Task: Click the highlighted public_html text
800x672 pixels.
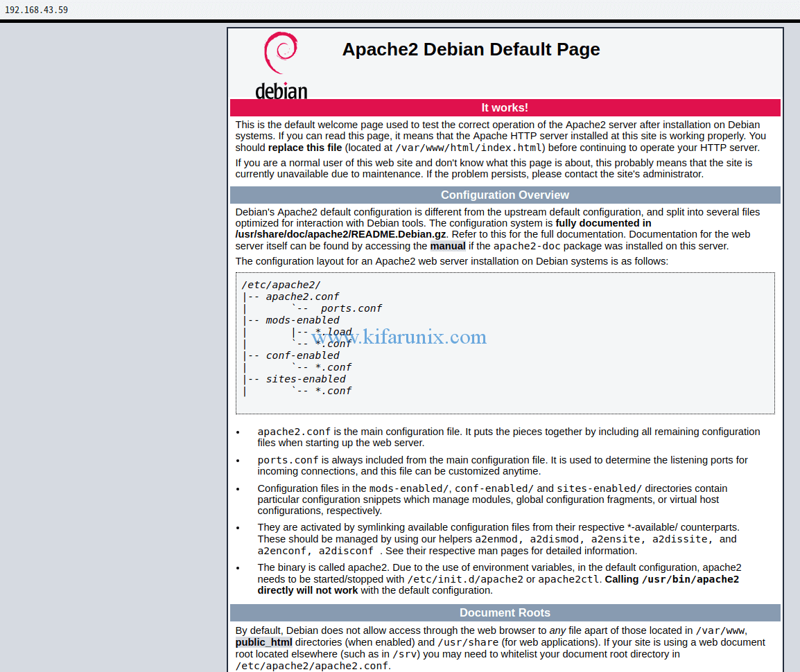Action: click(263, 642)
